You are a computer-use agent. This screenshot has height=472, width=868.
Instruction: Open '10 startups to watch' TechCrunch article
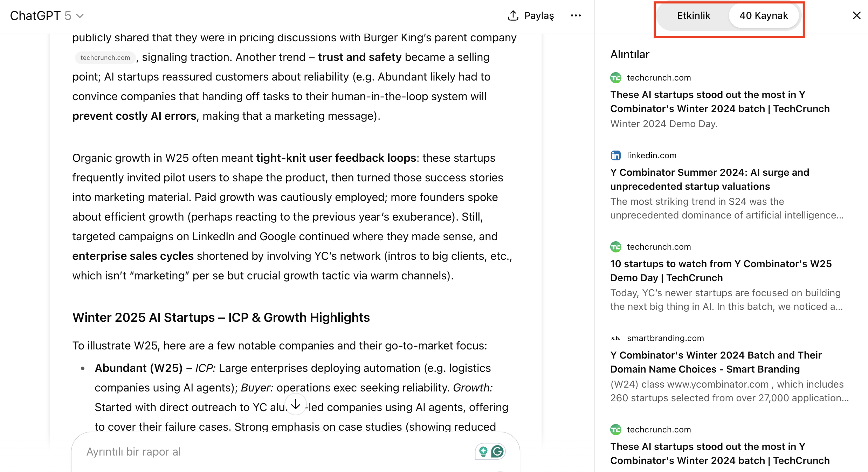[x=721, y=271]
